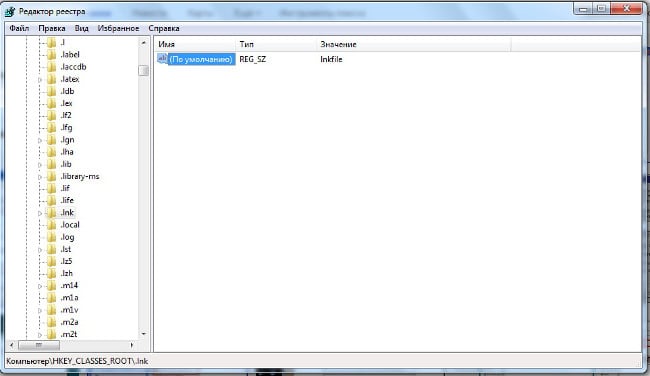Select the .label tree key name
Screen dimensions: 650x376
(x=70, y=54)
